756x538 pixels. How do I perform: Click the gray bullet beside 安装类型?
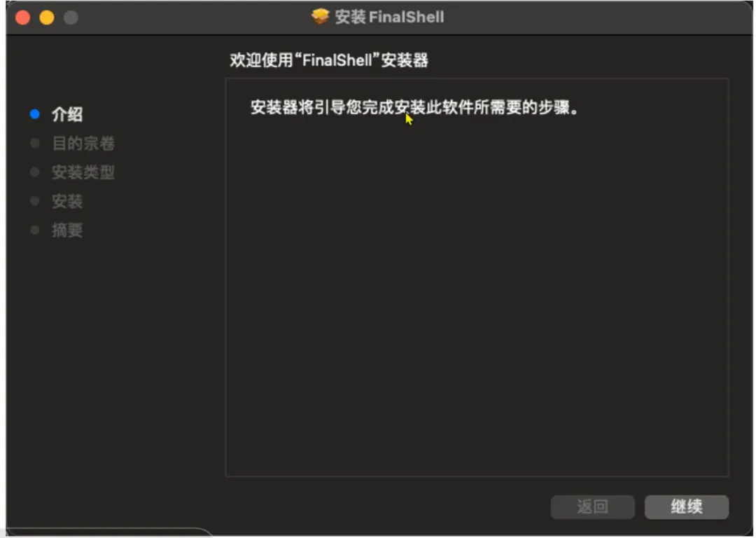tap(35, 172)
